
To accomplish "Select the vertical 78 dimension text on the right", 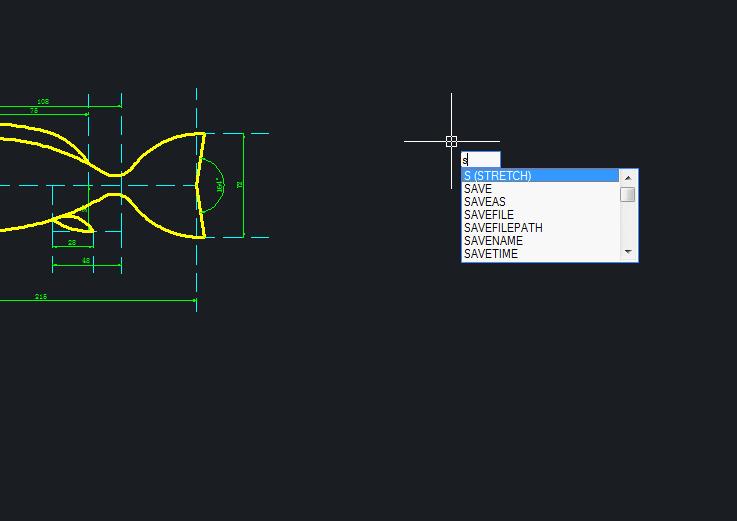I will click(x=240, y=185).
